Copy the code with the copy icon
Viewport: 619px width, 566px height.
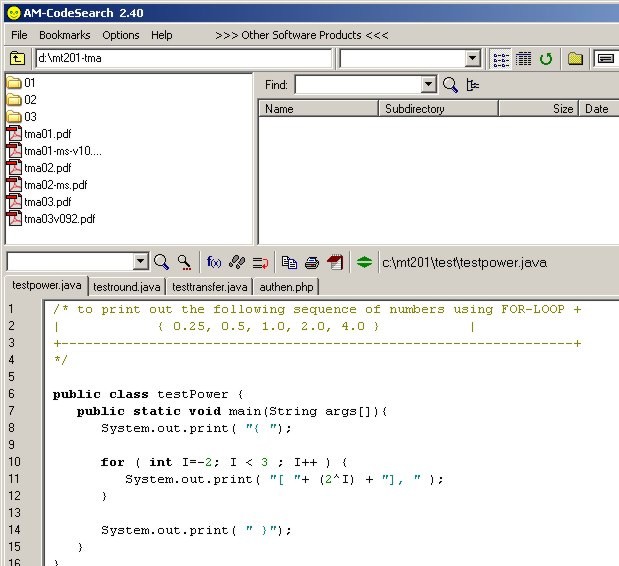[x=289, y=262]
